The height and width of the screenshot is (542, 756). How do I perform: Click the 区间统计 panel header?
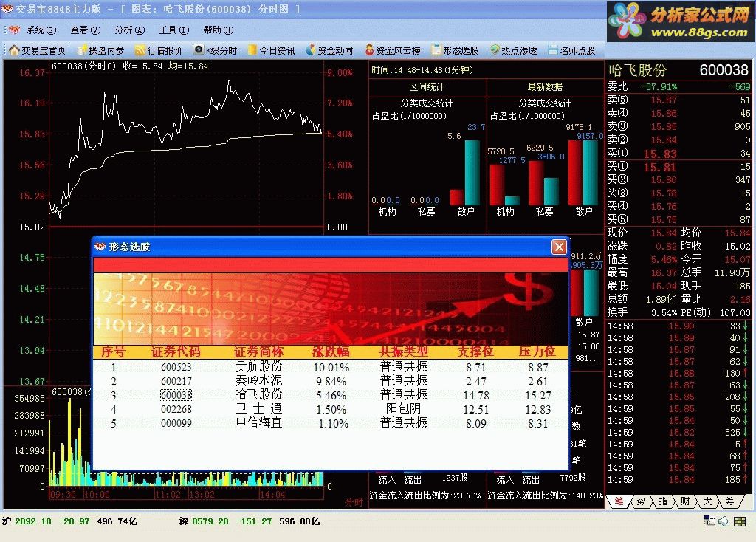(427, 87)
